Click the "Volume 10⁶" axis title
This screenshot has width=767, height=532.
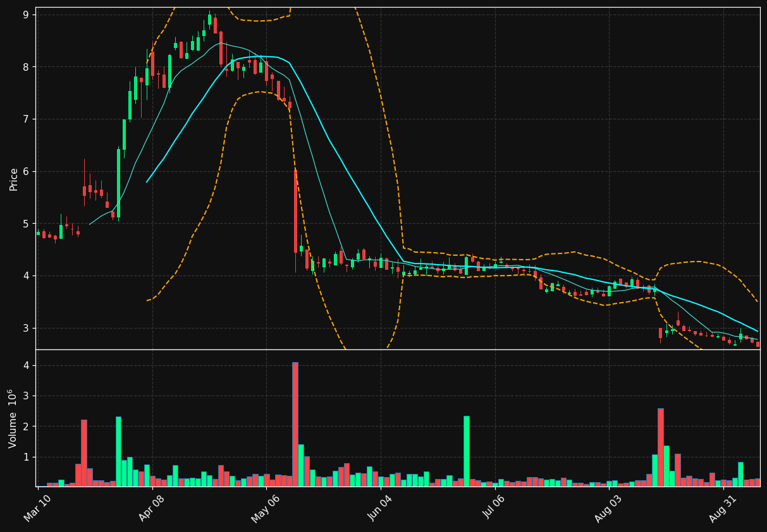13,418
